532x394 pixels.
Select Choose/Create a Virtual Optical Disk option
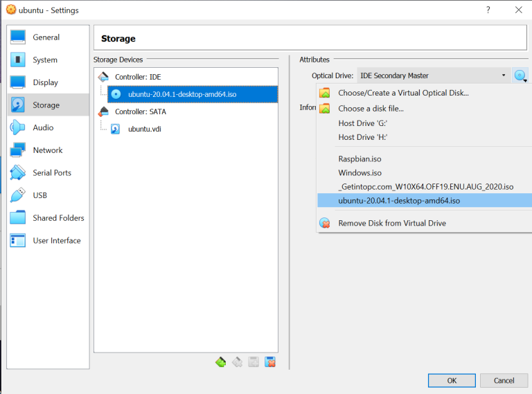403,93
